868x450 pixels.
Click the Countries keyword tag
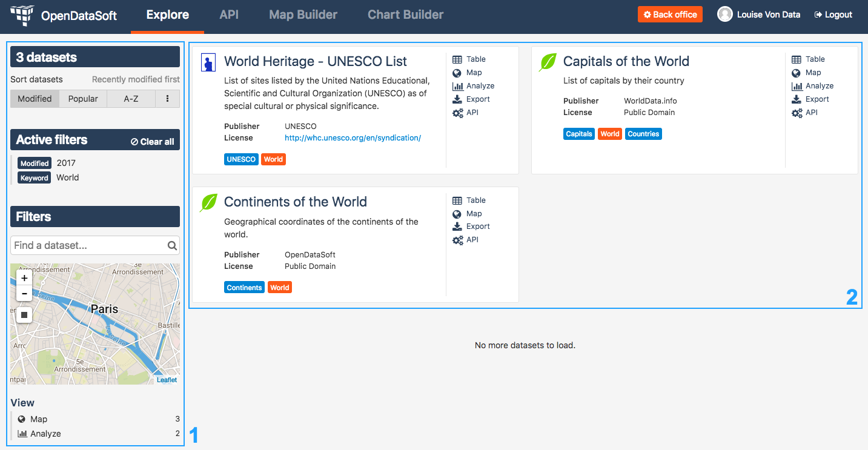[643, 134]
